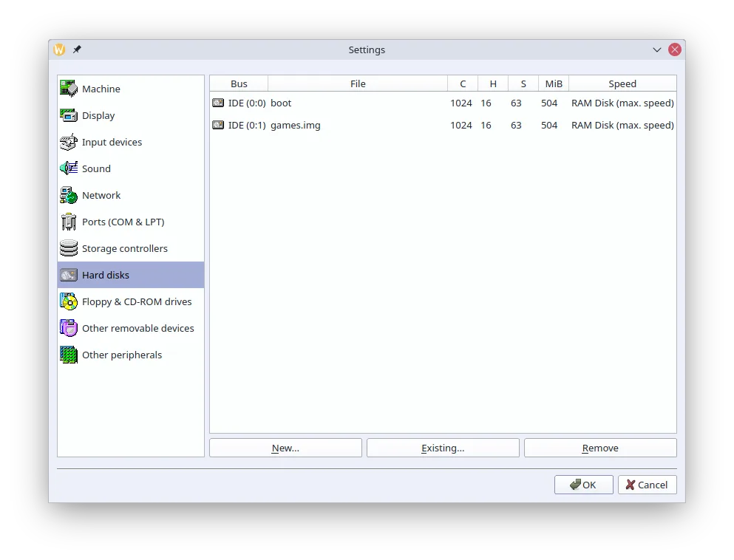This screenshot has height=560, width=734.
Task: Confirm settings with the OK button
Action: tap(584, 485)
